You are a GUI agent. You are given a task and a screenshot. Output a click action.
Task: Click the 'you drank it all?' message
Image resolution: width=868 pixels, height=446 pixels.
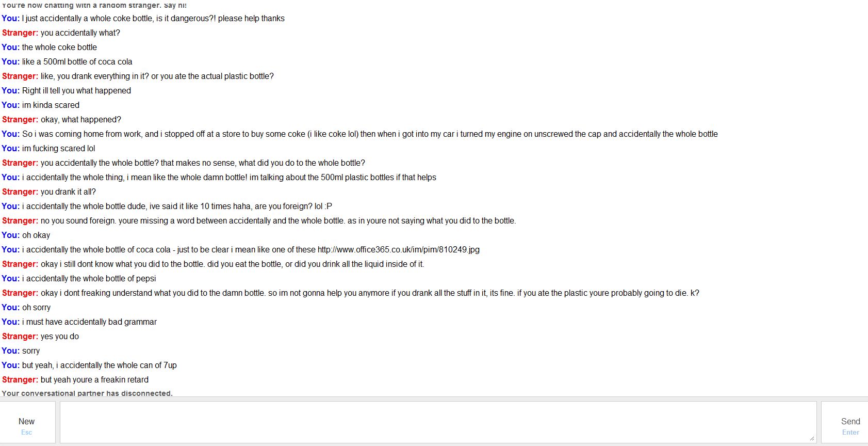click(68, 192)
